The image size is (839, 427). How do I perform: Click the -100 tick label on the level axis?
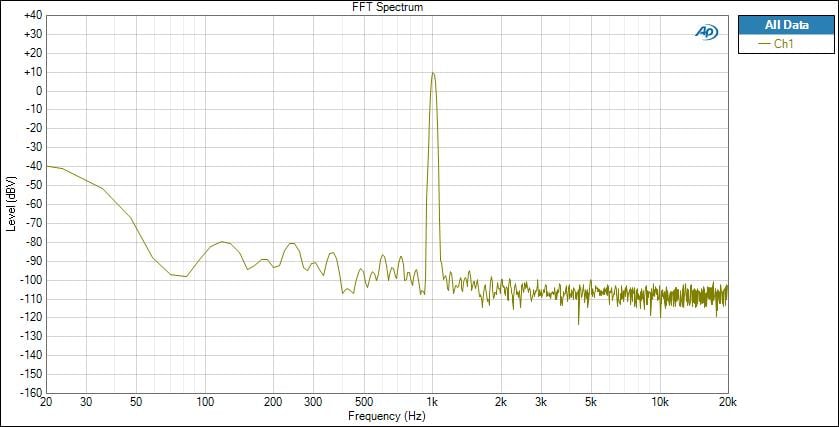coord(32,280)
